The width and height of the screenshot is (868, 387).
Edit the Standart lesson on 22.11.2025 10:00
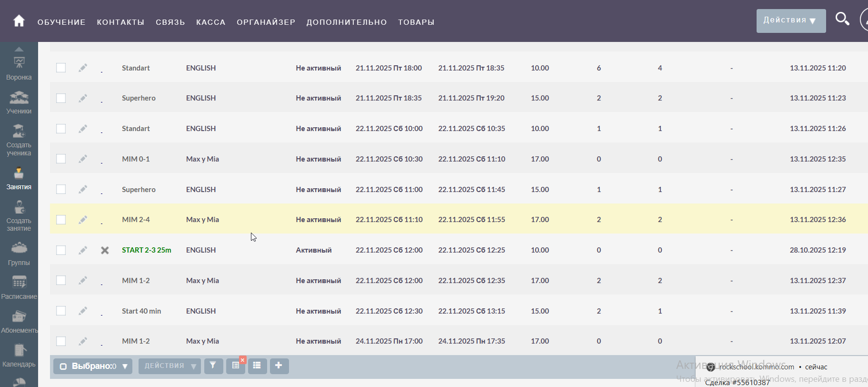[x=83, y=129]
